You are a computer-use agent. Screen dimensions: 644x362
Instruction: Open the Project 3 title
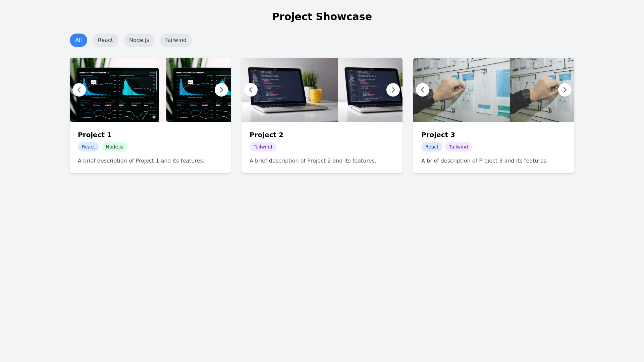coord(438,135)
